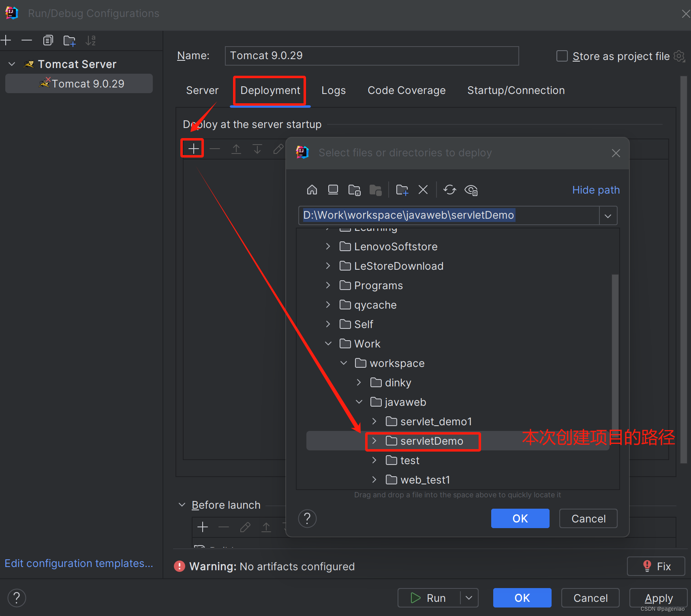Refresh the file chooser tree
The image size is (691, 616).
[449, 190]
